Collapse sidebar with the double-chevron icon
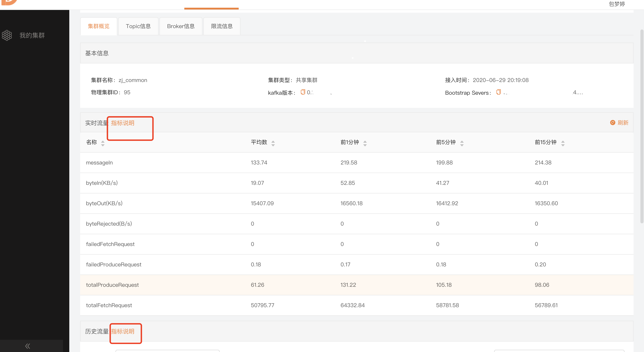The width and height of the screenshot is (644, 352). pyautogui.click(x=27, y=346)
